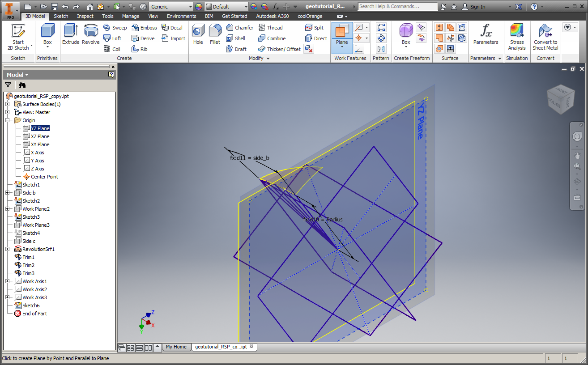This screenshot has width=588, height=365.
Task: Open the Environments ribbon tab
Action: tap(181, 16)
